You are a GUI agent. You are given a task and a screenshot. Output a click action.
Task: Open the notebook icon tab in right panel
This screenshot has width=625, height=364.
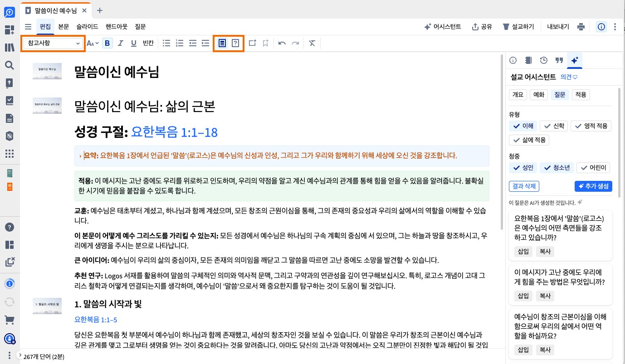pyautogui.click(x=528, y=60)
